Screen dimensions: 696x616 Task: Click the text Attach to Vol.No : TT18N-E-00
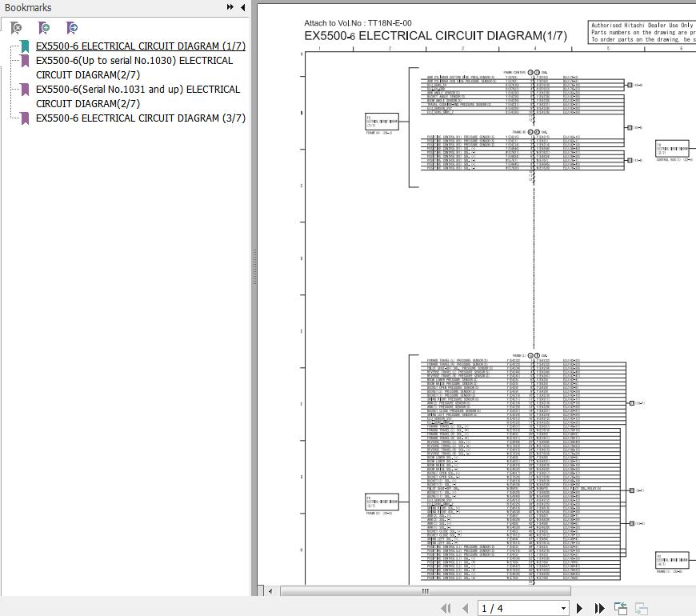click(358, 23)
